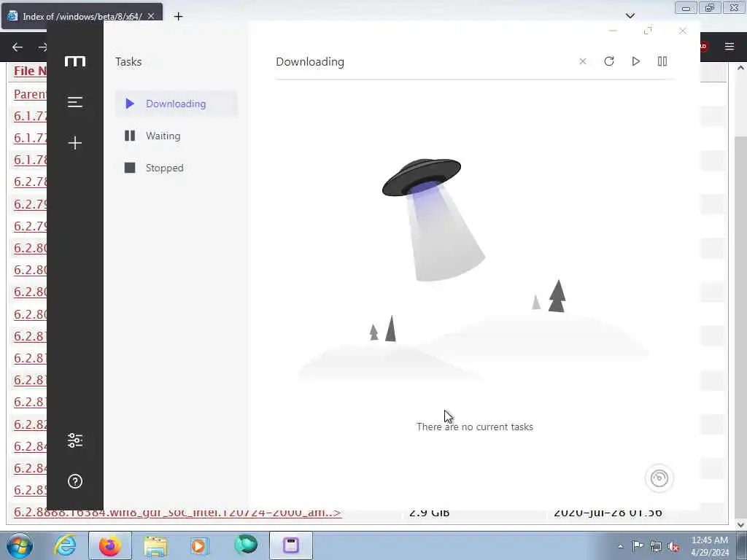
Task: Click scrollbar down arrow in Firefox
Action: (741, 525)
